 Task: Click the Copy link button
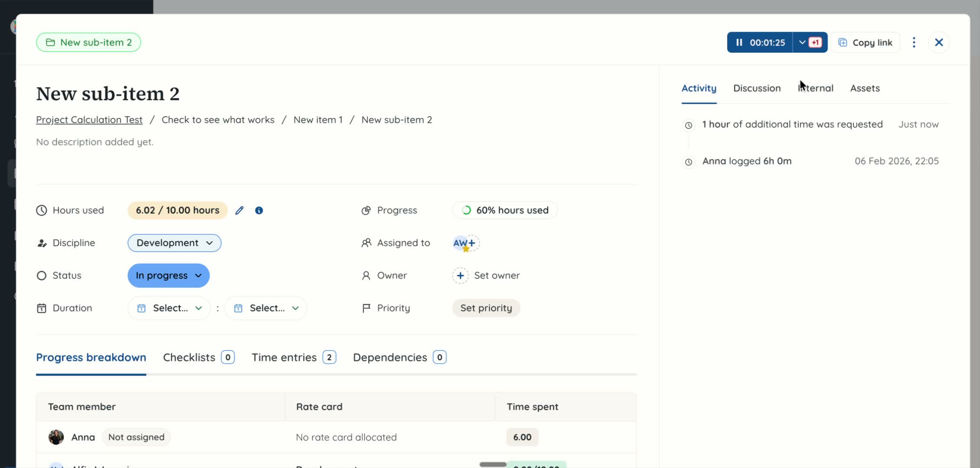point(866,42)
